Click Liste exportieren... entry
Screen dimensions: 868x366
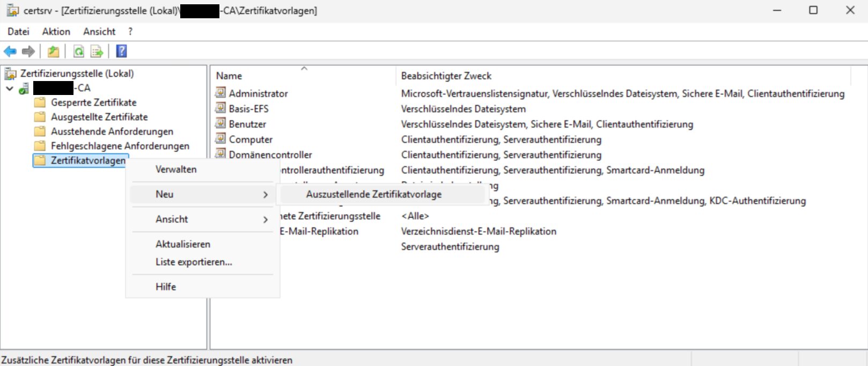click(x=193, y=262)
